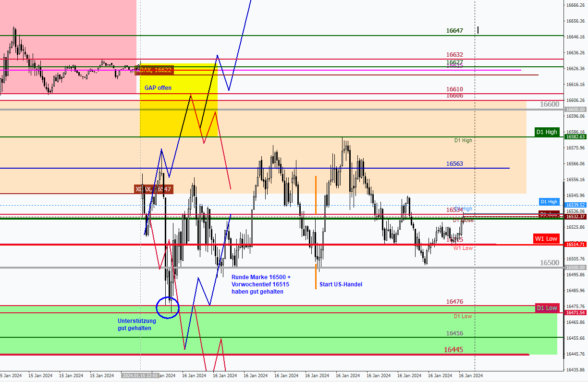Click the red D1 Low axis tag

pos(547,308)
